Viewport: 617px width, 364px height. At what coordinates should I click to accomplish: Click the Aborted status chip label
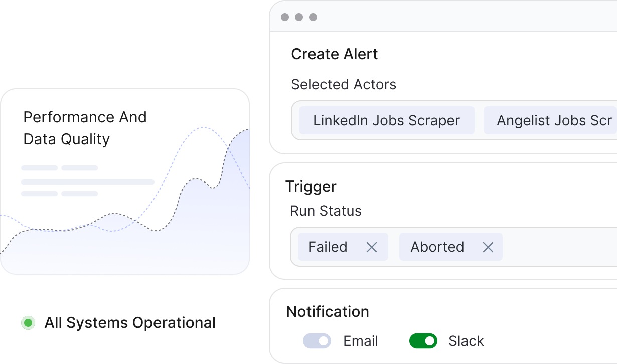(x=437, y=247)
